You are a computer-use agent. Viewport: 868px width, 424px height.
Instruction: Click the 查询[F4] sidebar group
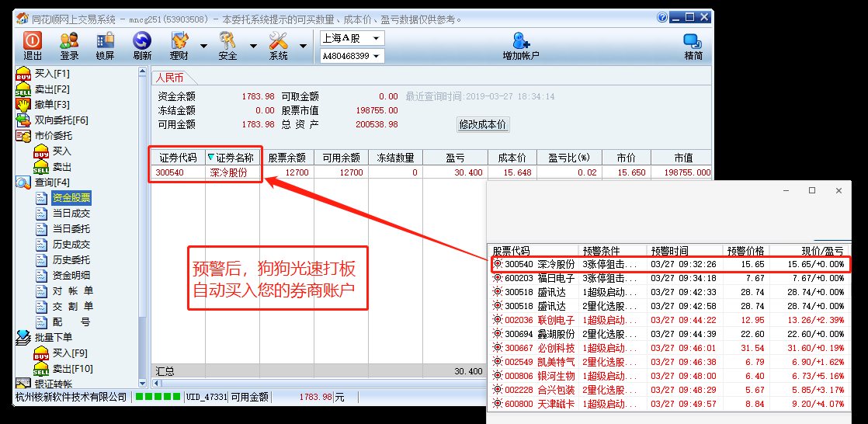(43, 182)
